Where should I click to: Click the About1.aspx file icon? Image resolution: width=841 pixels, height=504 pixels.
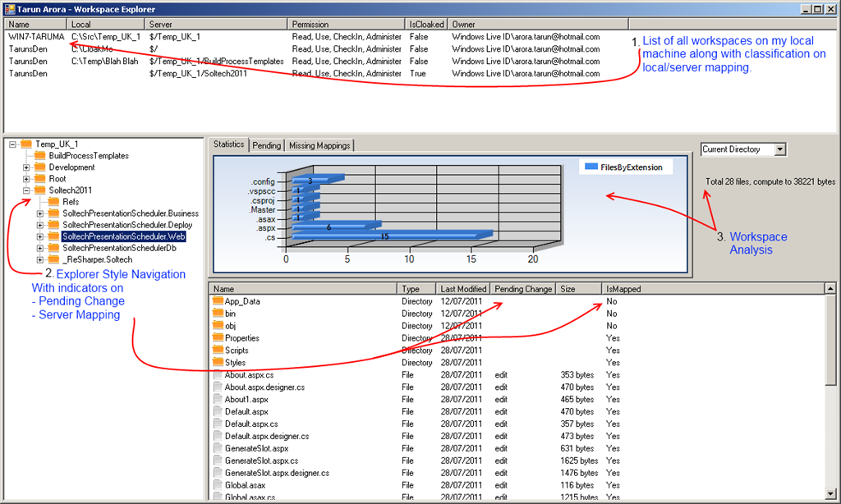pyautogui.click(x=218, y=400)
